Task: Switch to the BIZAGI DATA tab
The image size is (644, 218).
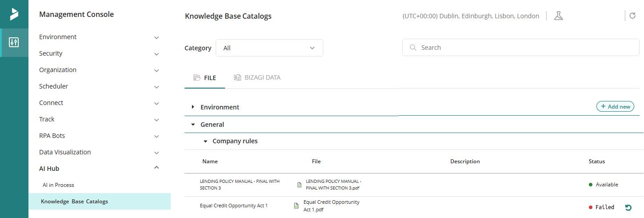Action: (x=257, y=77)
